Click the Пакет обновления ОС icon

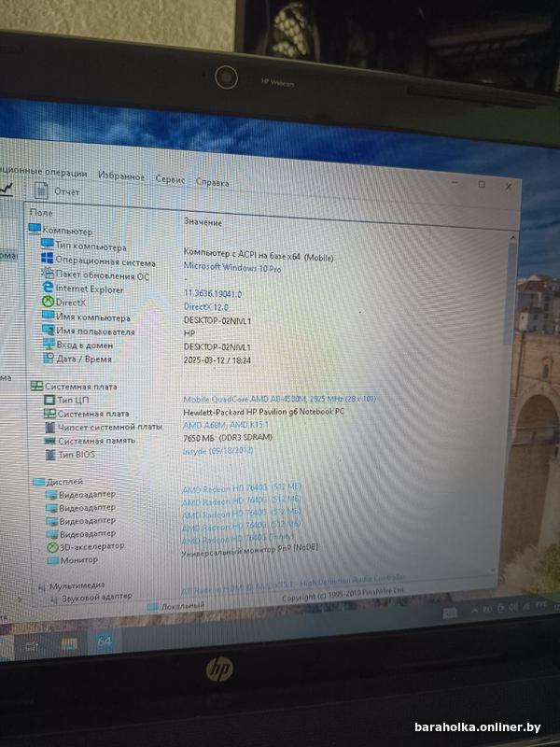(x=48, y=273)
